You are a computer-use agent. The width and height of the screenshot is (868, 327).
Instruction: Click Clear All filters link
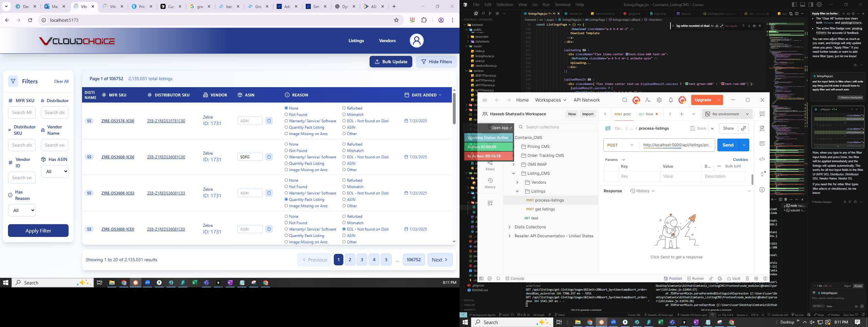point(61,81)
